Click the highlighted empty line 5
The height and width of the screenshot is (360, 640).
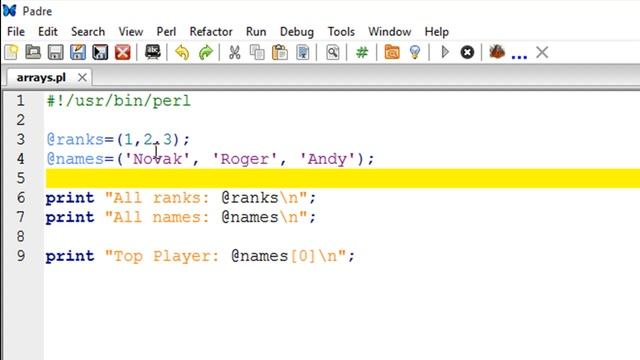tap(343, 178)
